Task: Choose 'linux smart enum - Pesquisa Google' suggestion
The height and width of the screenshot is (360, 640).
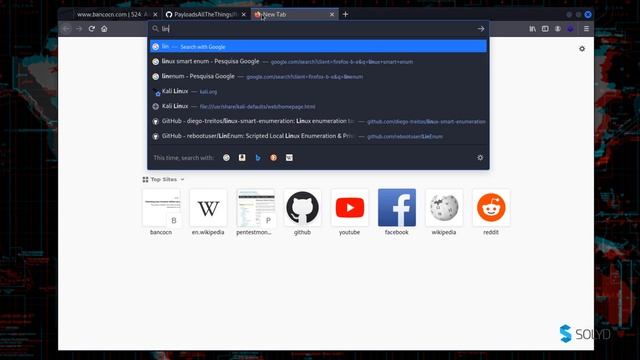Action: (318, 62)
